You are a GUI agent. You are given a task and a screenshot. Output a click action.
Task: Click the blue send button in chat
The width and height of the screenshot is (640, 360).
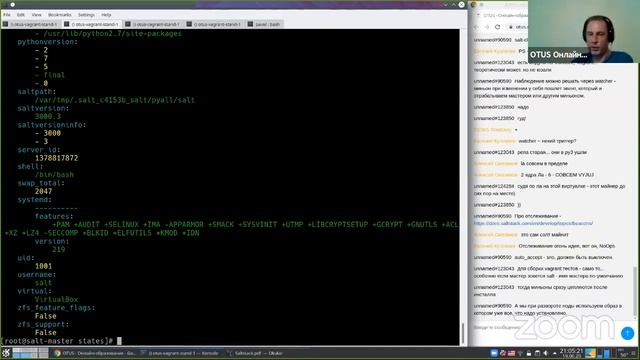point(627,333)
